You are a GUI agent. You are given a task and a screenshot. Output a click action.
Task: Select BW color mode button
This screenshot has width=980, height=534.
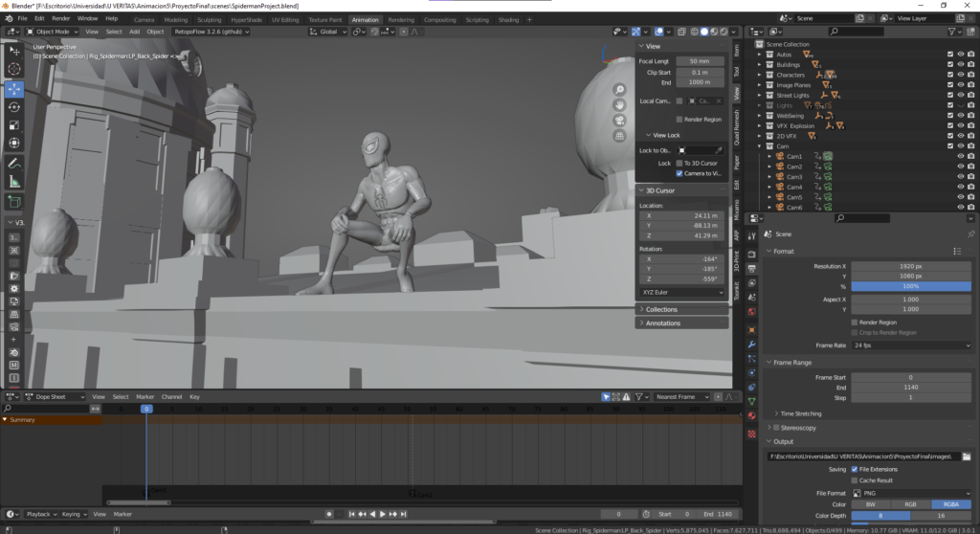coord(871,504)
